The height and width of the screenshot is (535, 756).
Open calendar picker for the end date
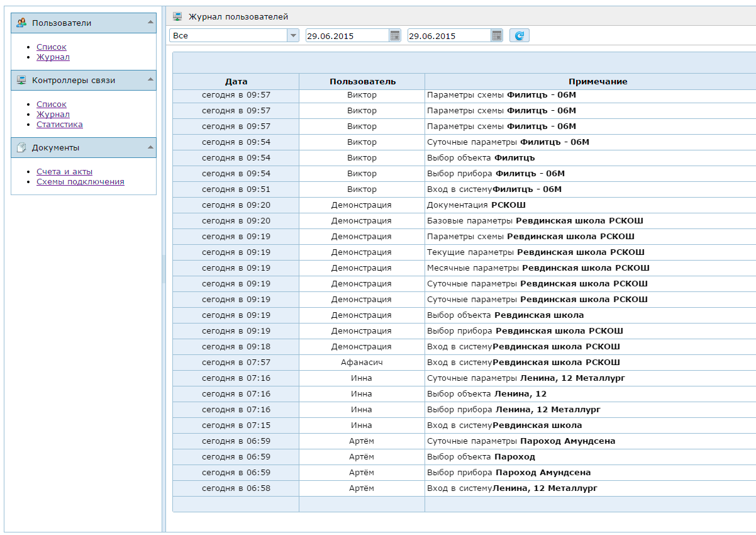click(x=497, y=36)
